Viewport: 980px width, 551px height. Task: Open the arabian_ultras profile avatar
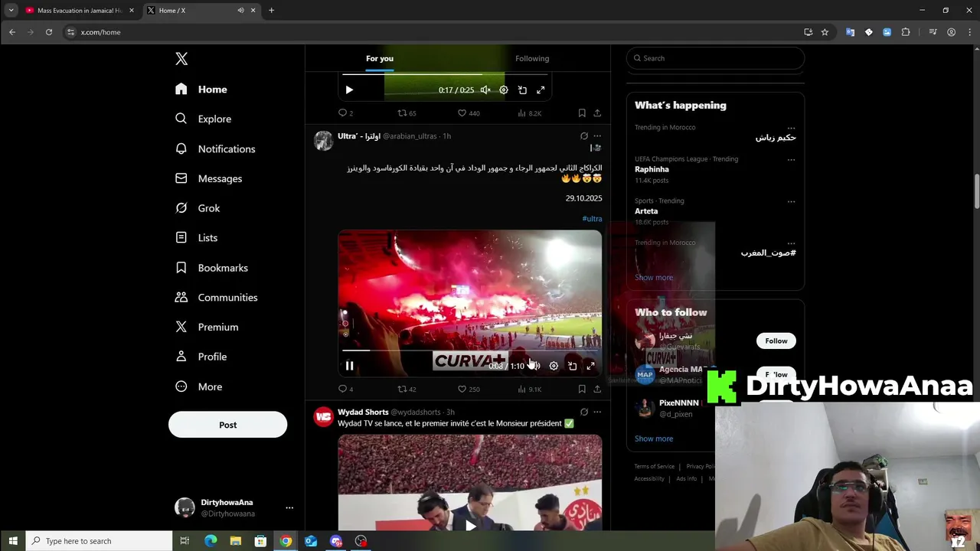coord(324,141)
